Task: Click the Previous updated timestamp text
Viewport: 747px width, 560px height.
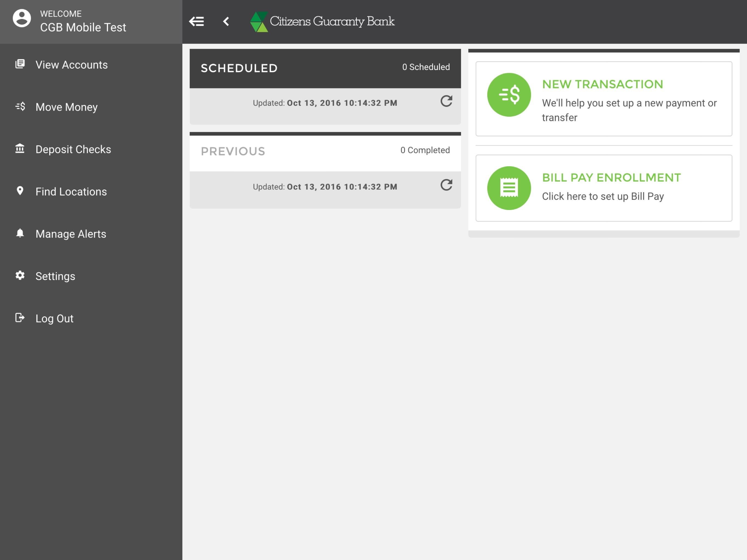Action: click(x=325, y=187)
